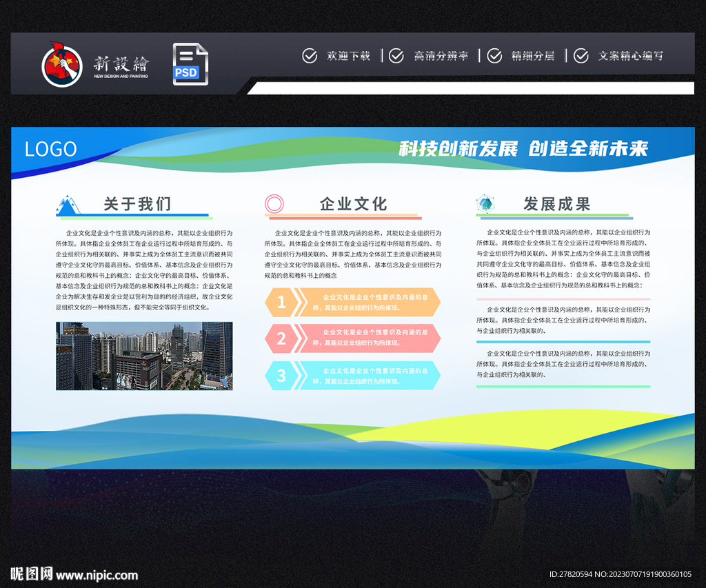Click the first paragraph under 发展成果

pos(563,259)
